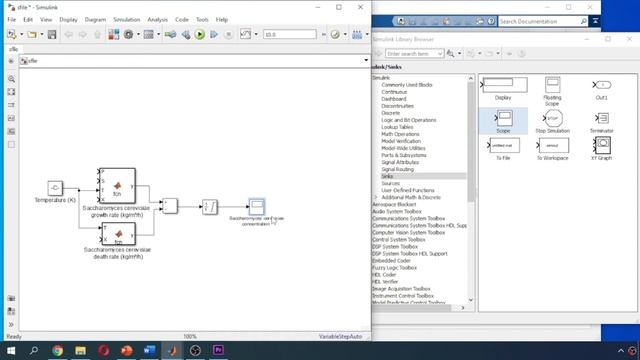Open the Tools menu
Screen dimensions: 640x360
(x=202, y=20)
